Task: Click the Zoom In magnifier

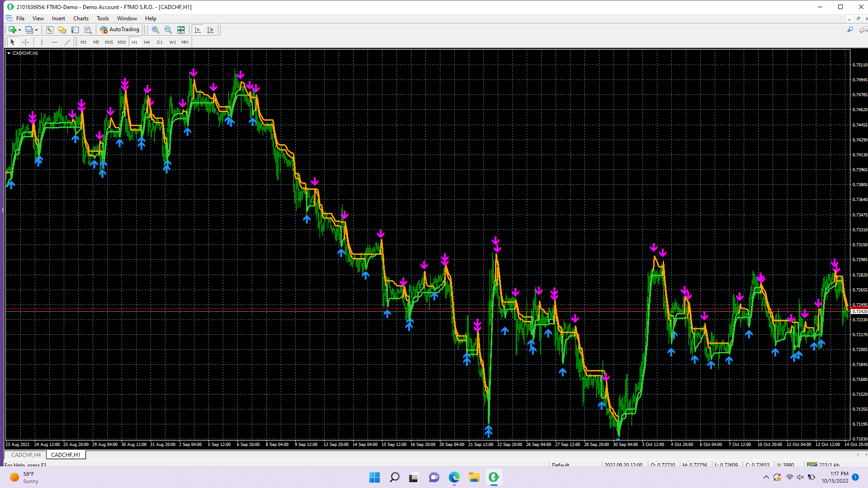Action: (x=155, y=30)
